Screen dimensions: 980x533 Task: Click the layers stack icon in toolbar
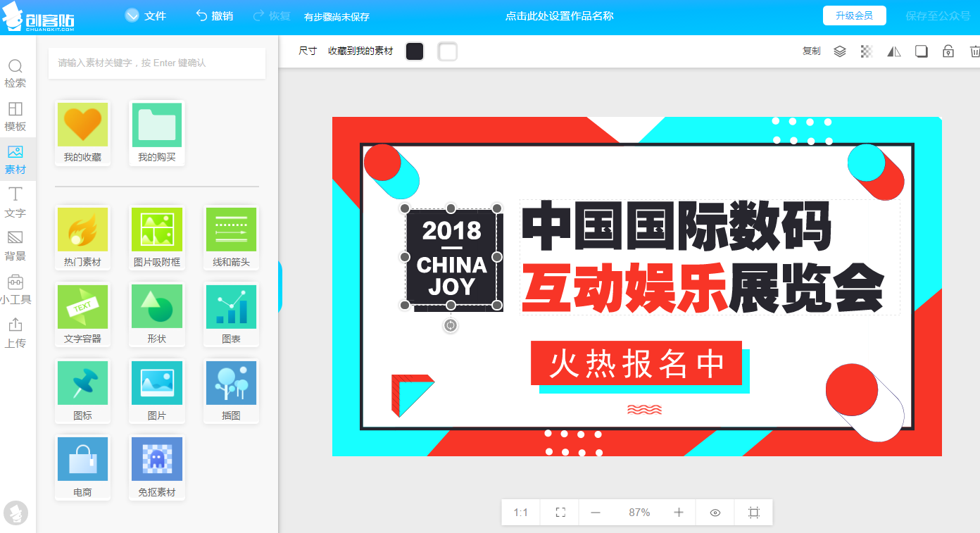(839, 51)
